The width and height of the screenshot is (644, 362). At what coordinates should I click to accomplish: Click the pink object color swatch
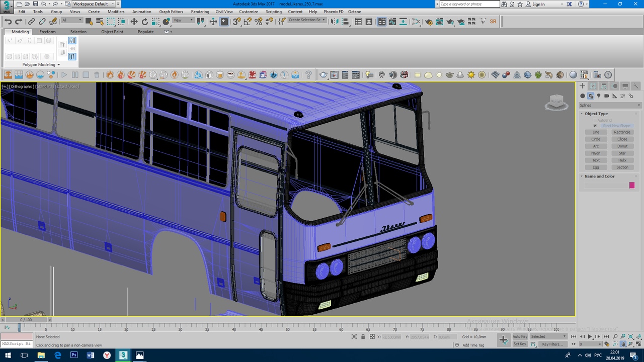[632, 186]
